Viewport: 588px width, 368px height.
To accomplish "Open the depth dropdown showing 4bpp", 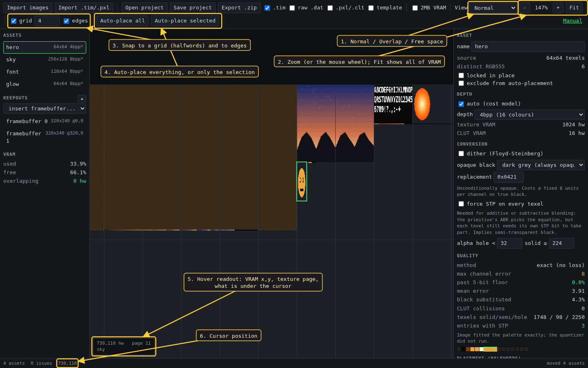I will (530, 115).
